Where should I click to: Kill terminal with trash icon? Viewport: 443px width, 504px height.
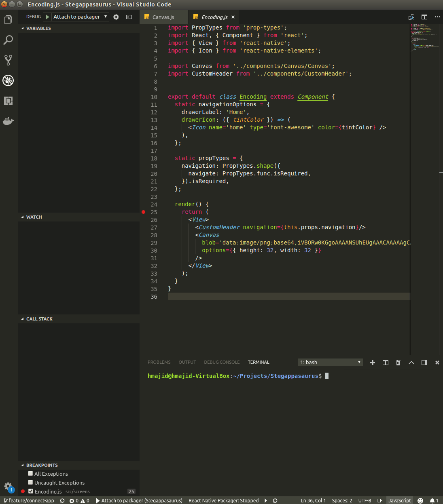tap(398, 363)
